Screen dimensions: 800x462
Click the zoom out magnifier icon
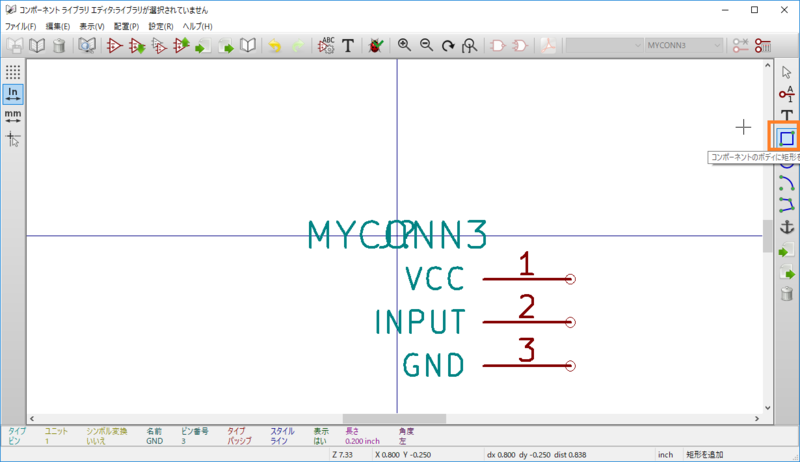point(427,46)
